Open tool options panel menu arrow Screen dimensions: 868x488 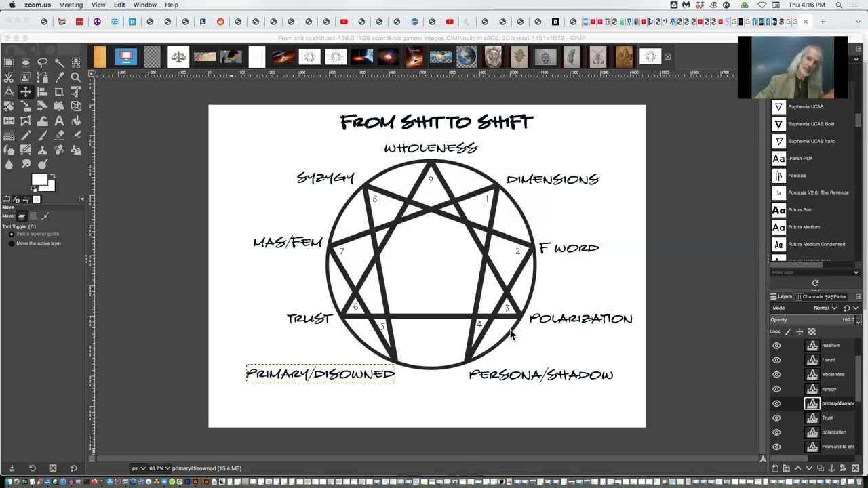click(81, 199)
